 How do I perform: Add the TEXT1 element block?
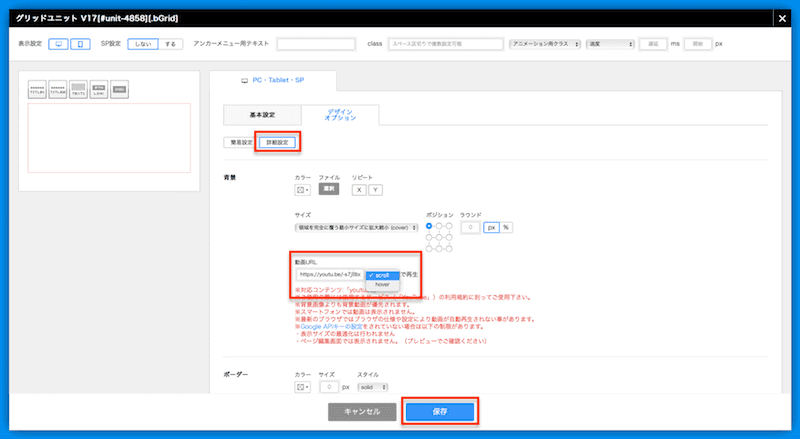[77, 90]
